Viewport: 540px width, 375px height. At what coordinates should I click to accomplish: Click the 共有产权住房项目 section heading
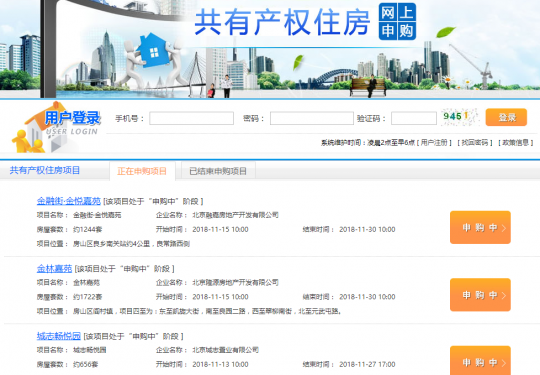tap(45, 170)
